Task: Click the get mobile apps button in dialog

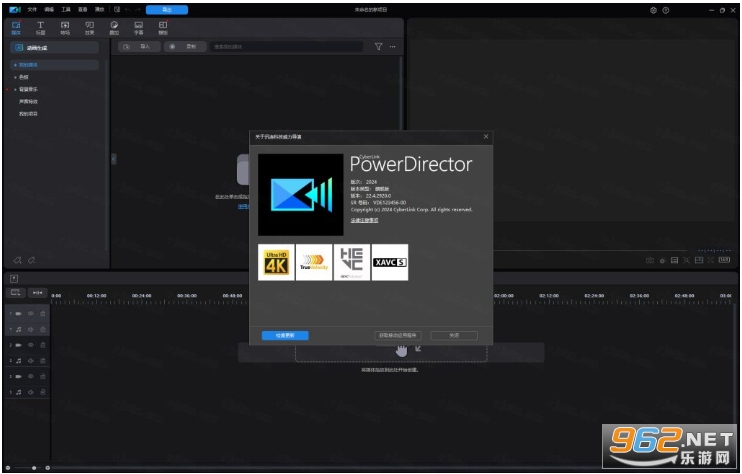Action: point(398,335)
